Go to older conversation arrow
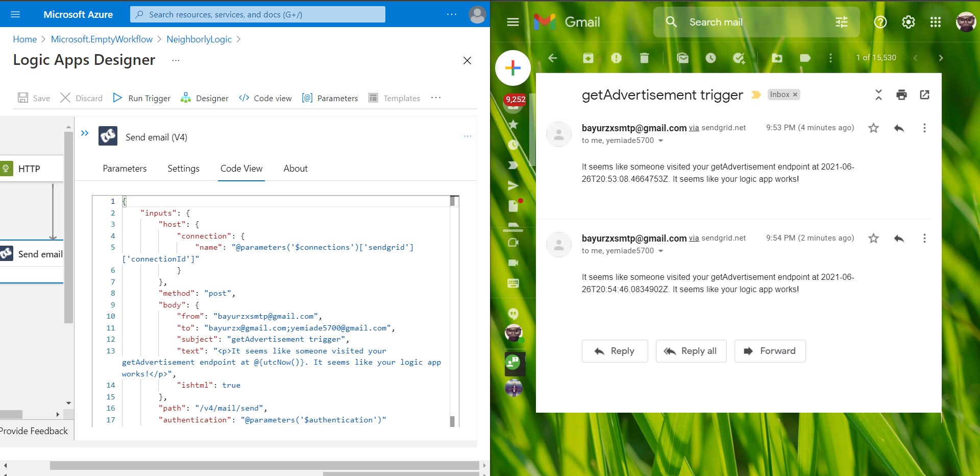Viewport: 980px width, 476px height. coord(941,58)
